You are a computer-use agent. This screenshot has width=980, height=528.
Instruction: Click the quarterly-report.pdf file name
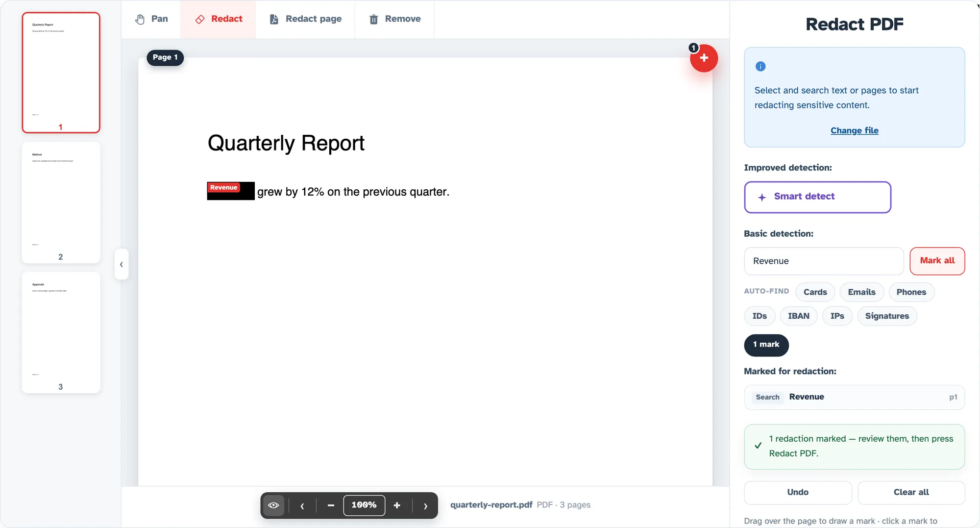point(491,505)
